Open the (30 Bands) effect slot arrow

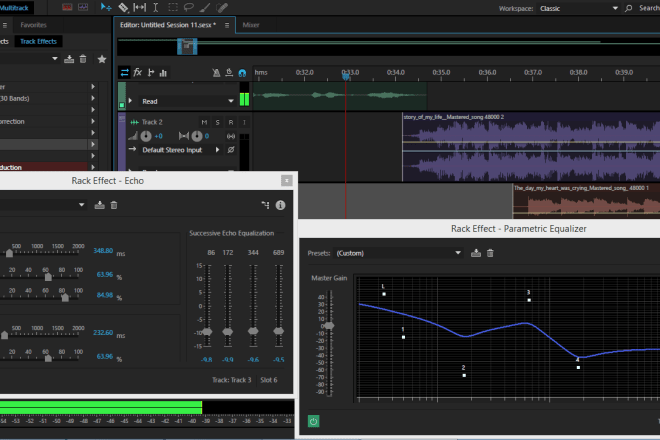coord(93,98)
